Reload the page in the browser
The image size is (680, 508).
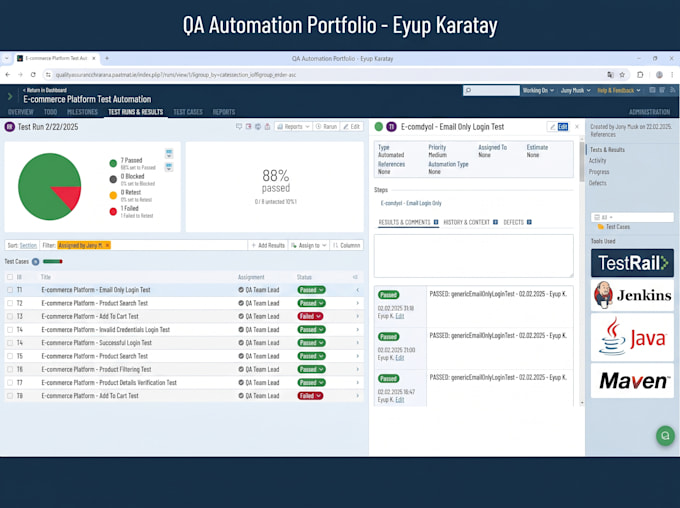click(x=33, y=75)
